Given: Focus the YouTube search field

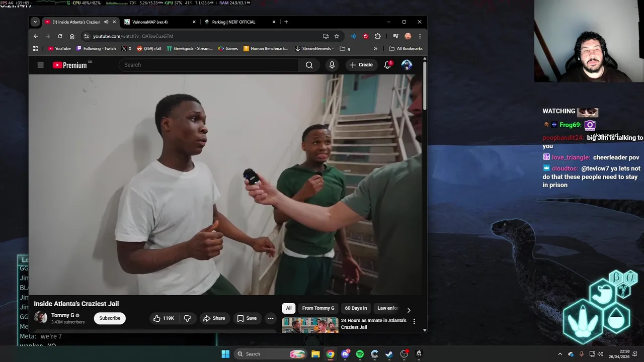Looking at the screenshot, I should pos(209,65).
